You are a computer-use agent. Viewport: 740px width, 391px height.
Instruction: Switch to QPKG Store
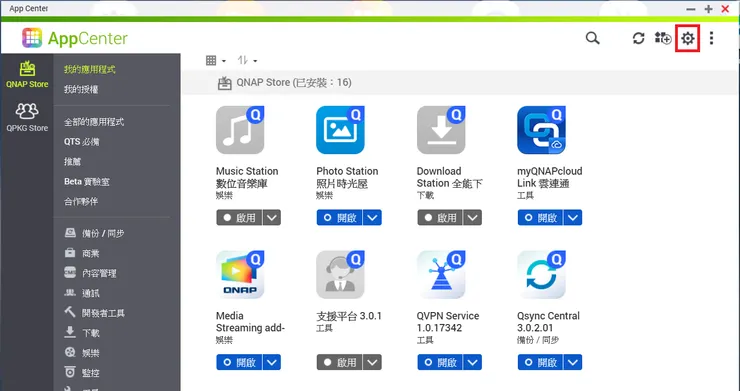coord(27,118)
